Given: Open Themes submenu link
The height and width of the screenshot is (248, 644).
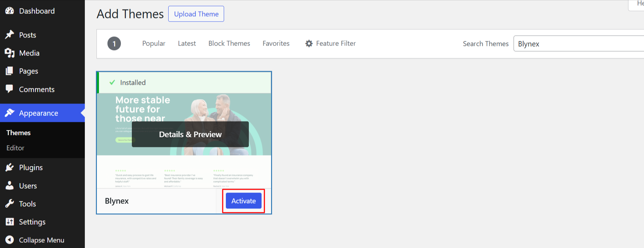Looking at the screenshot, I should (x=18, y=133).
